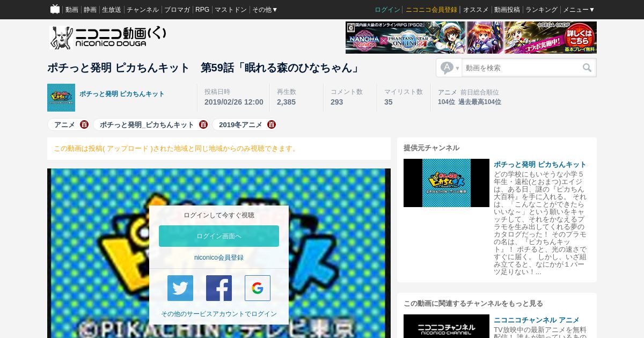
Task: Open the PSO2 Nanoha banner ad
Action: 471,38
